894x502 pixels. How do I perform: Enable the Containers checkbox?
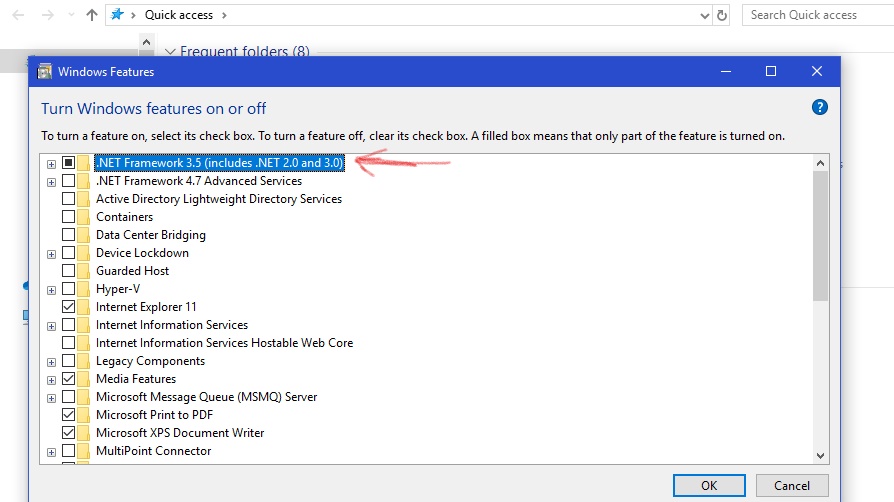point(68,217)
